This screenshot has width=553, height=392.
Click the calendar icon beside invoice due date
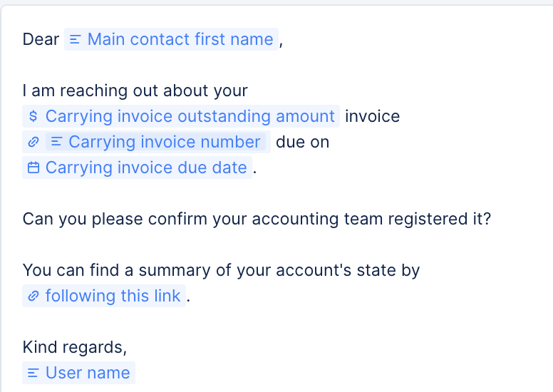point(33,168)
